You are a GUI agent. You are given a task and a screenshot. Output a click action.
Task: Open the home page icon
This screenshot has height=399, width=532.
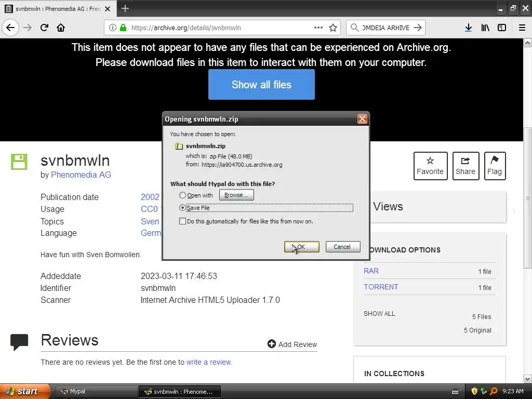pos(61,28)
